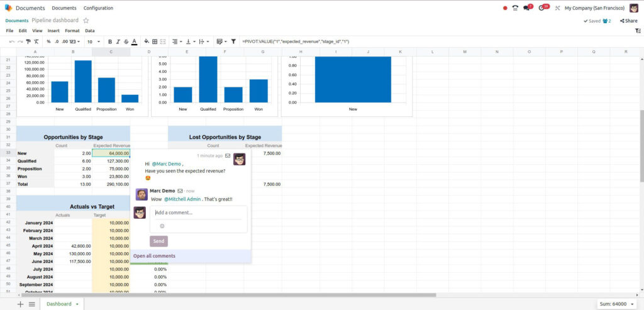Select the Dashboard sheet tab
Screen dimensions: 644x310
click(59, 304)
